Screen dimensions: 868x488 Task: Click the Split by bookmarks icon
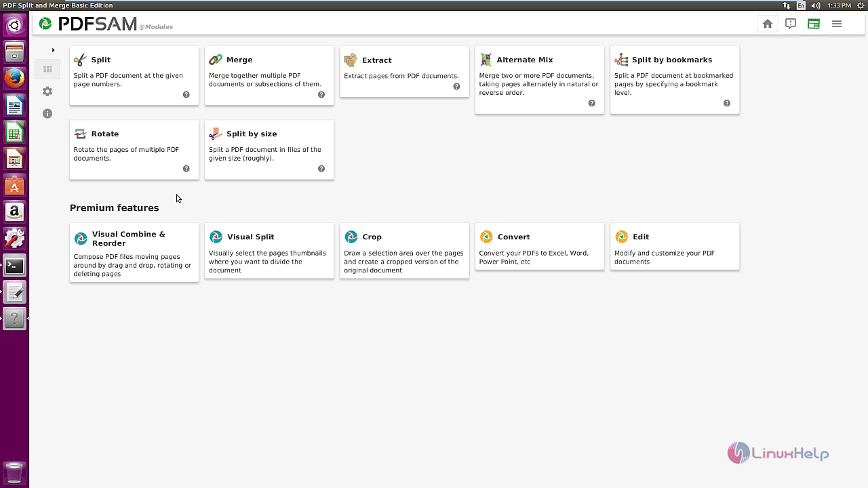(x=621, y=60)
